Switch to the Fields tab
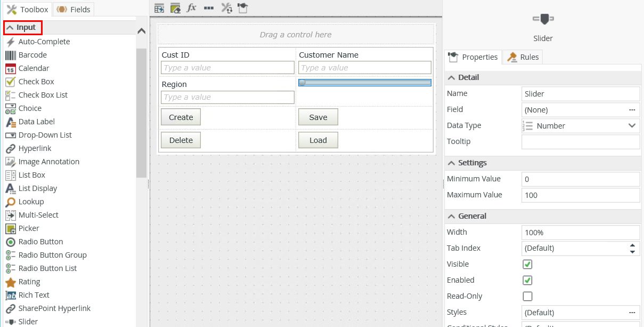The image size is (644, 327). [75, 9]
